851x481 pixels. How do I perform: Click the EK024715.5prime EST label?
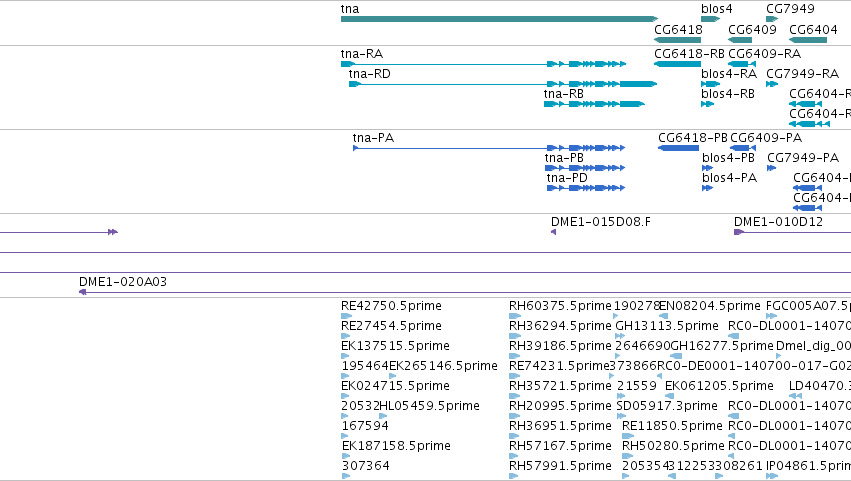click(x=395, y=386)
